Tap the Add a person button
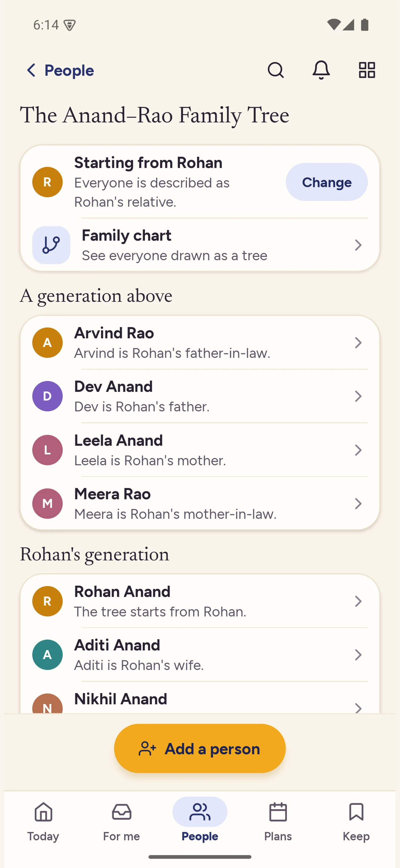The height and width of the screenshot is (868, 400). click(x=200, y=748)
